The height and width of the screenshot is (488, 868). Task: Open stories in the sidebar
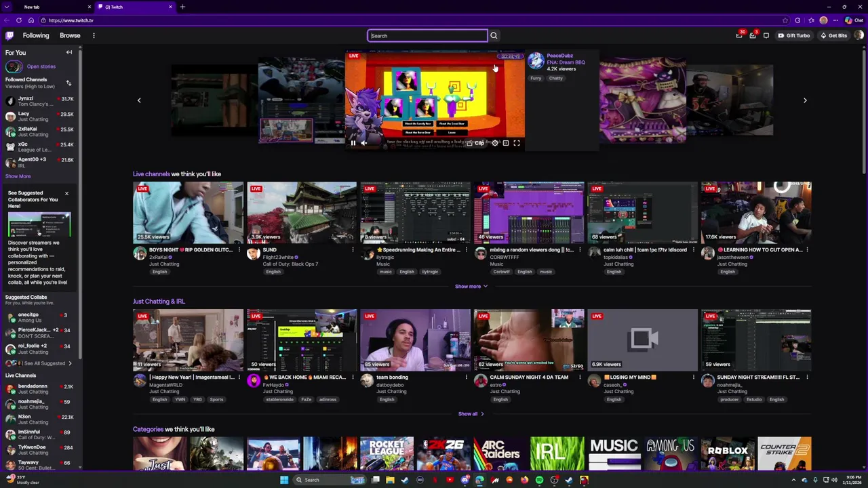click(31, 66)
